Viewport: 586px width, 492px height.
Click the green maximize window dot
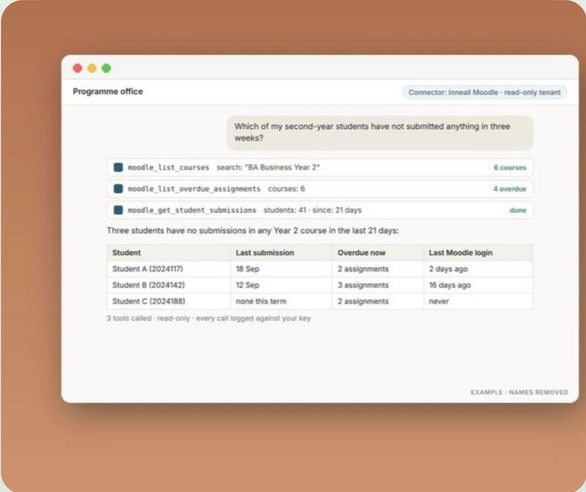107,68
